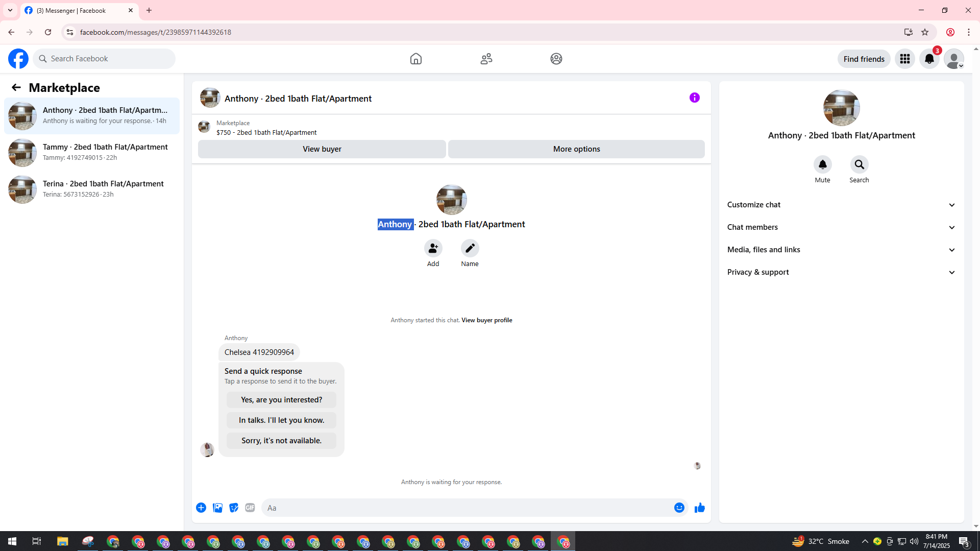980x551 pixels.
Task: Open notifications bell
Action: [x=929, y=59]
